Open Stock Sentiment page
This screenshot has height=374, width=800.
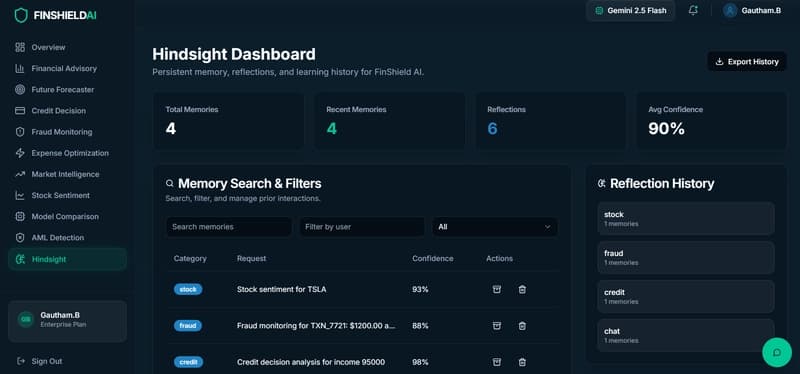(x=61, y=195)
